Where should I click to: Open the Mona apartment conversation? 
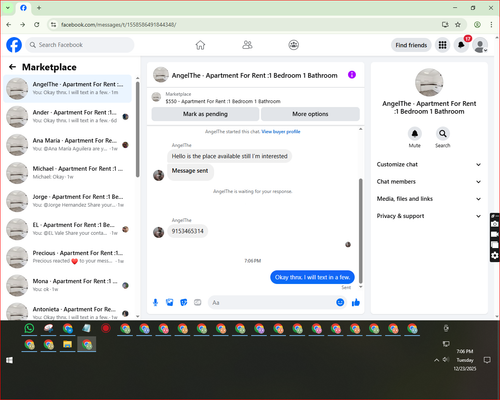coord(68,285)
